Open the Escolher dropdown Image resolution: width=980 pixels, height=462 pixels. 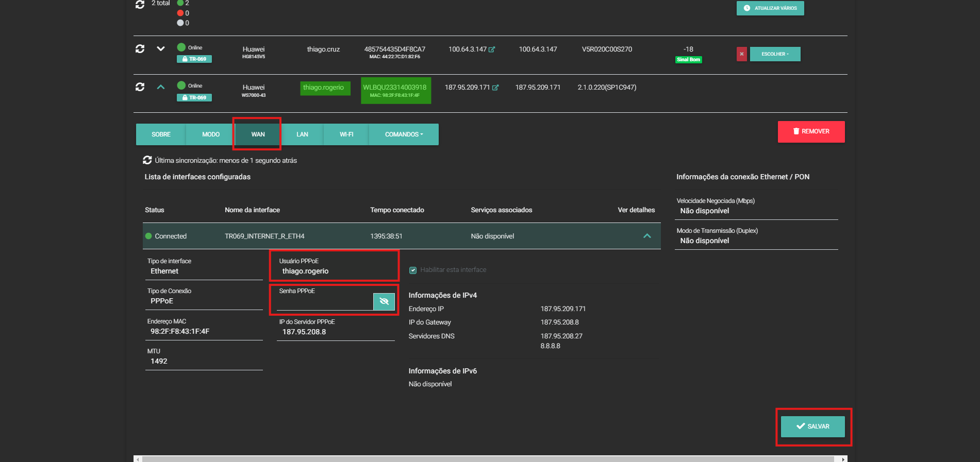click(x=775, y=54)
